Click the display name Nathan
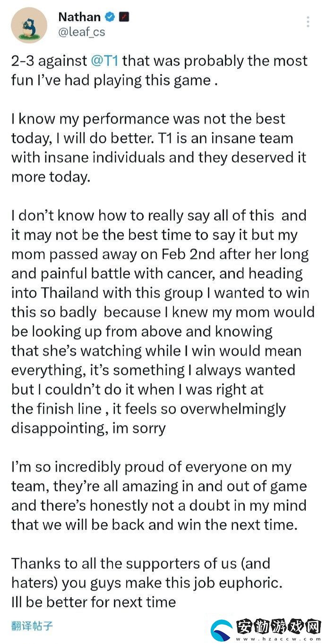 (x=79, y=17)
